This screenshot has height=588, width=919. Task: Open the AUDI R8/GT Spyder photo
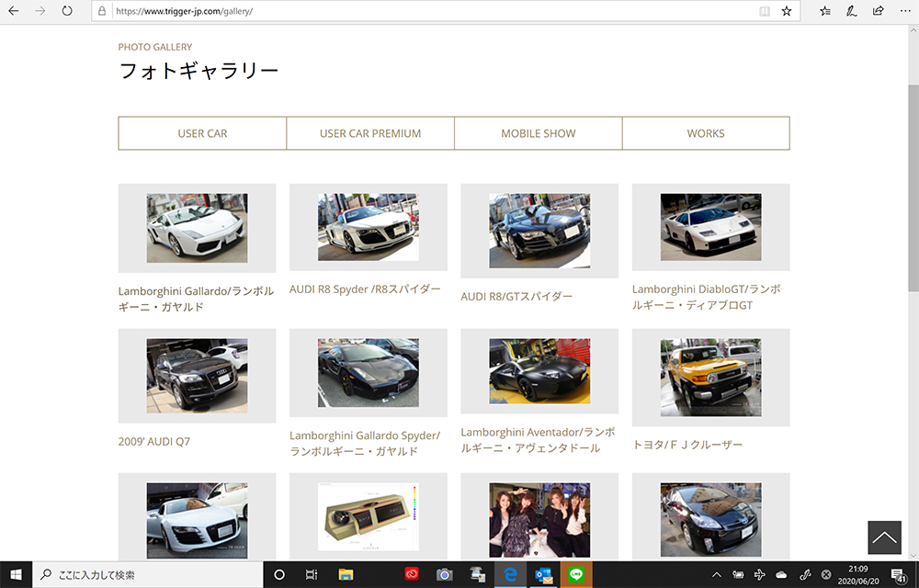click(x=539, y=231)
